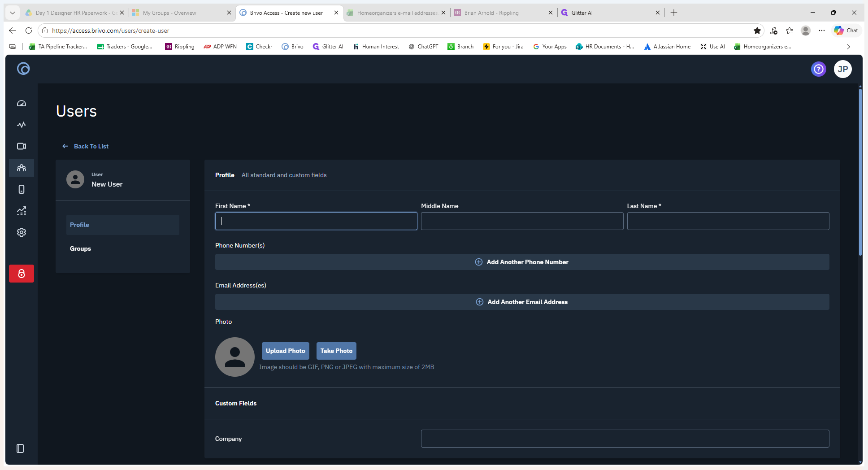Click the Upload Photo button
The width and height of the screenshot is (868, 470).
[286, 351]
